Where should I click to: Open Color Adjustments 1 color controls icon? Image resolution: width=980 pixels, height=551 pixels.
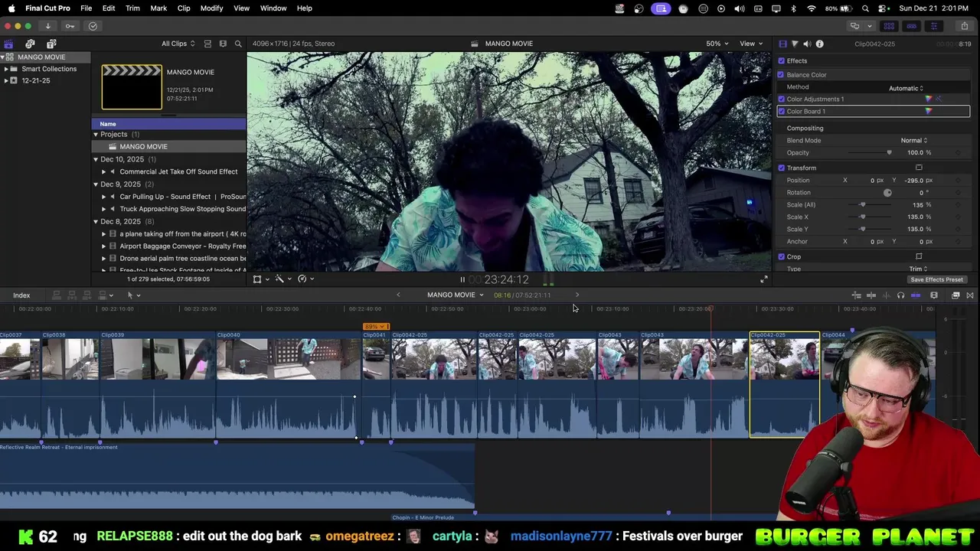(929, 99)
